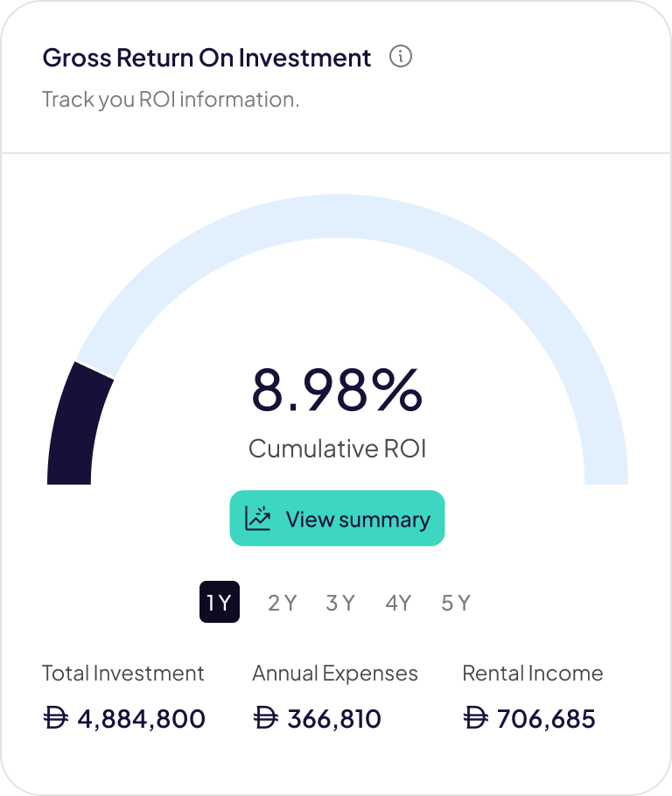Click the Total Investment label

point(123,674)
